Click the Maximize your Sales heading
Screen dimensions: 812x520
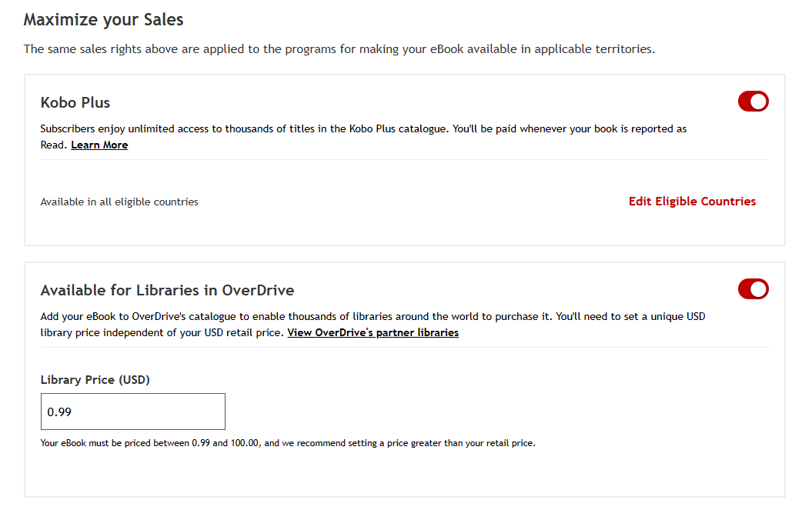click(103, 19)
